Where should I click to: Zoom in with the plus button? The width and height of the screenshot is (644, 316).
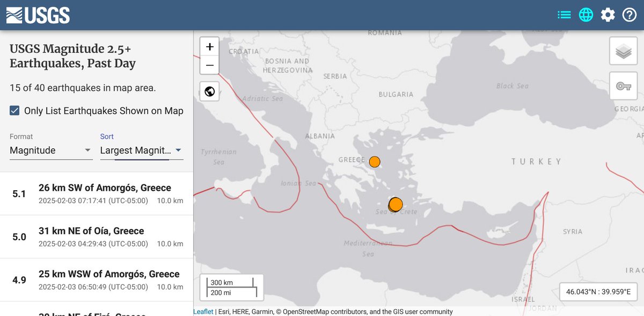click(x=209, y=46)
